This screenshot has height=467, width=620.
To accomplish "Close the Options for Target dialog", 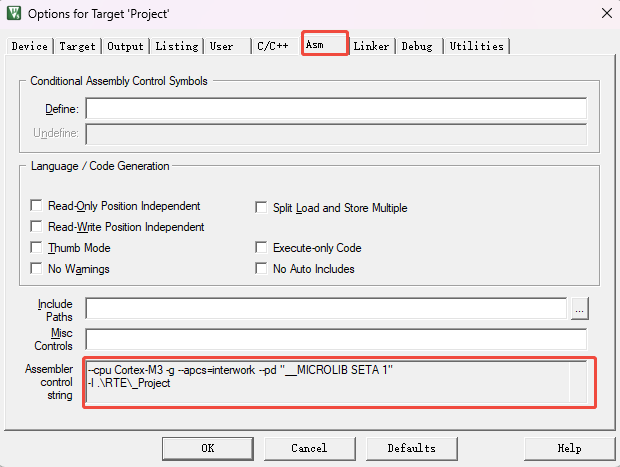I will pos(605,13).
